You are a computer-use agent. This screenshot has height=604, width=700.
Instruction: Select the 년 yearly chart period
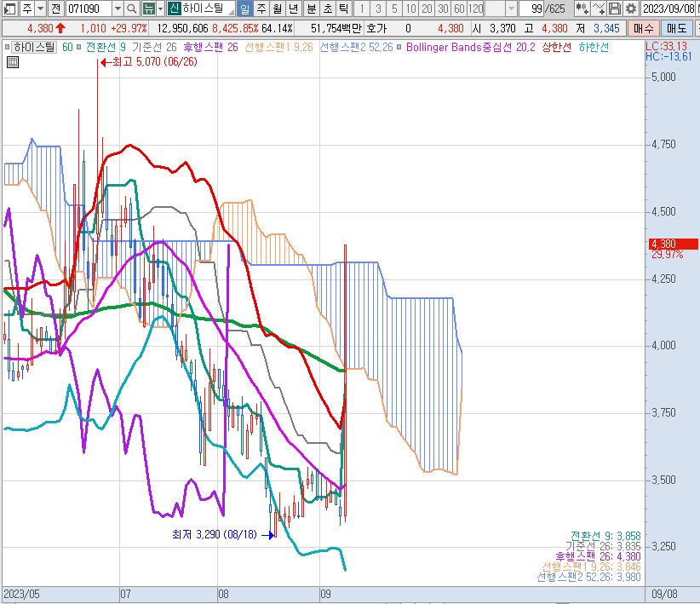click(293, 8)
